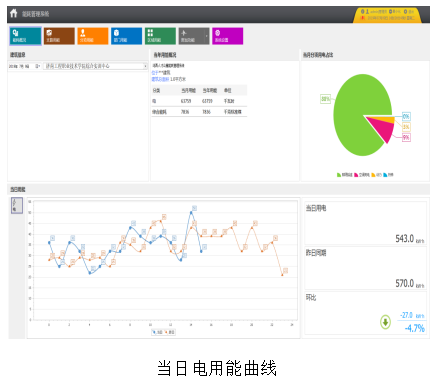Viewport: 437px width, 377px height.
Task: Open the teal energy overview tile
Action: pos(25,36)
